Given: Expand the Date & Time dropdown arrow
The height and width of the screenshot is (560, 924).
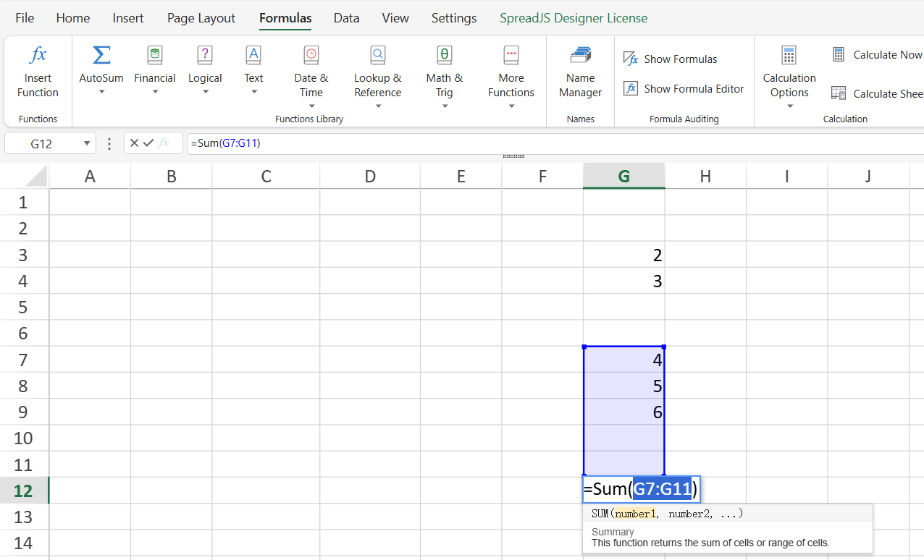Looking at the screenshot, I should [x=311, y=106].
